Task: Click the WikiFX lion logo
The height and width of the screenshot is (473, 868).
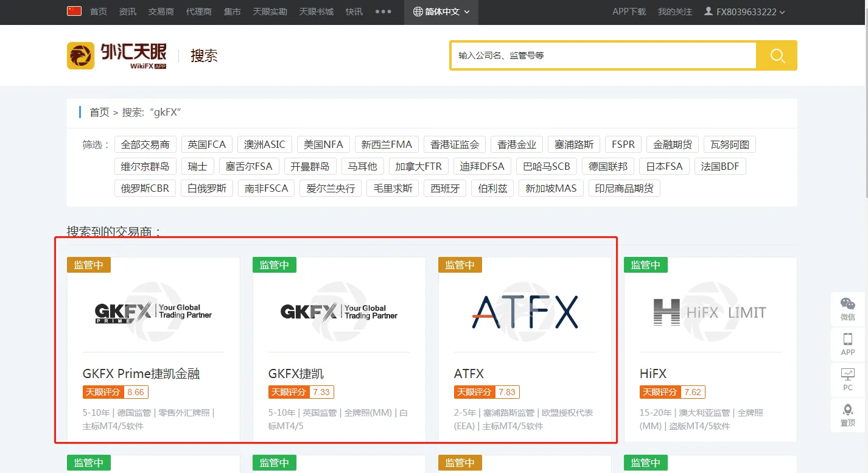Action: point(80,56)
